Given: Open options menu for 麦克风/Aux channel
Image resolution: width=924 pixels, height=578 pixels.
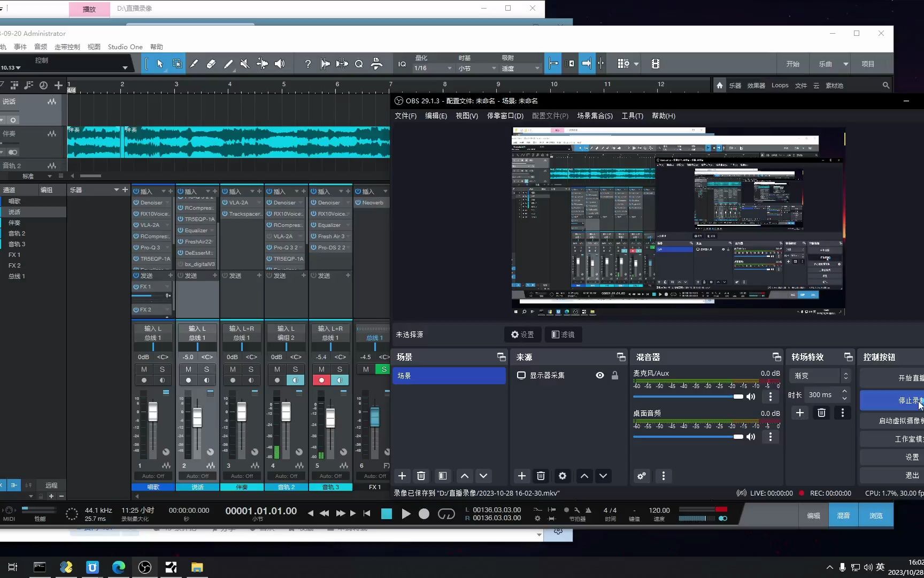Looking at the screenshot, I should click(771, 397).
